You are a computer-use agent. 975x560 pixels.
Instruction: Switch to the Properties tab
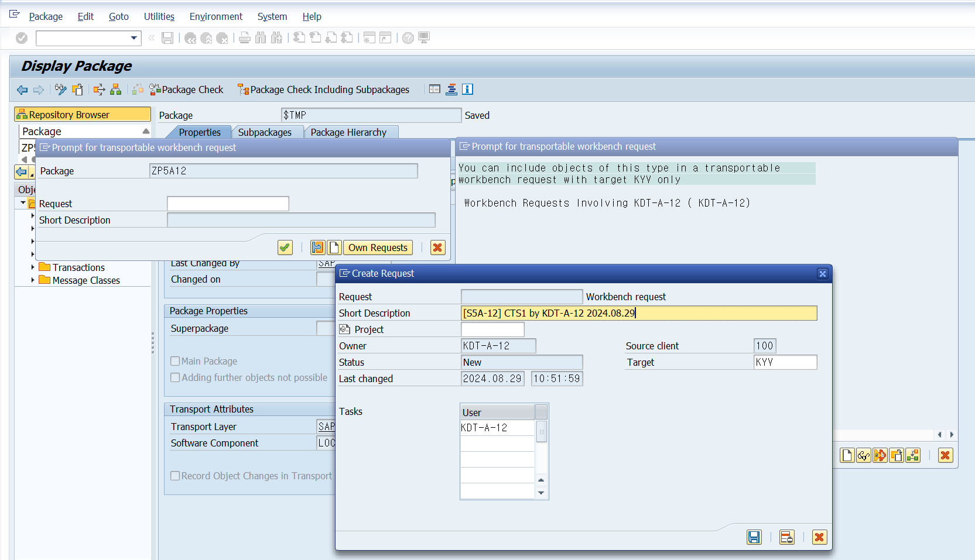(200, 132)
